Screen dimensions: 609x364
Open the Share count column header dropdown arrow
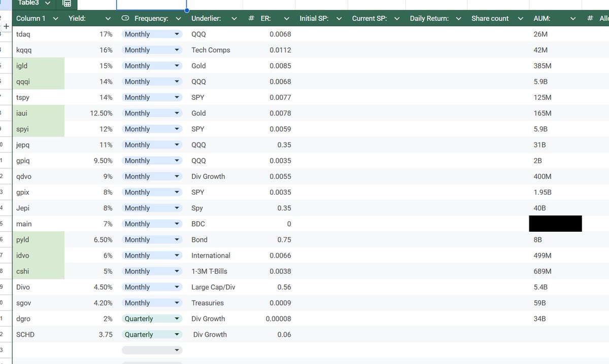tap(520, 19)
